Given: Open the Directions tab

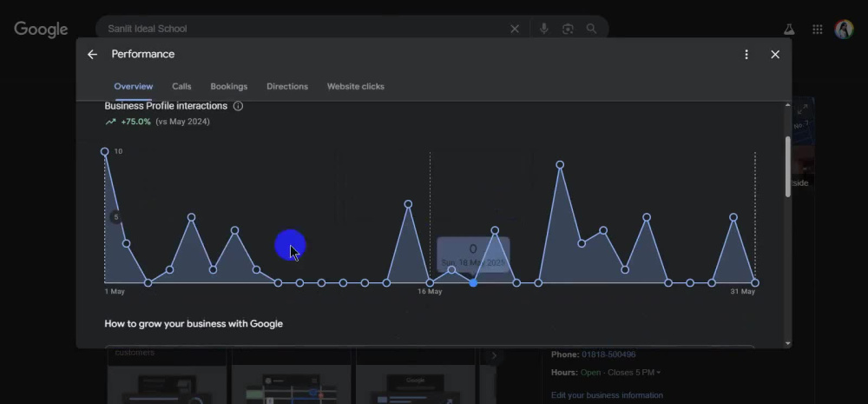Looking at the screenshot, I should pyautogui.click(x=287, y=87).
